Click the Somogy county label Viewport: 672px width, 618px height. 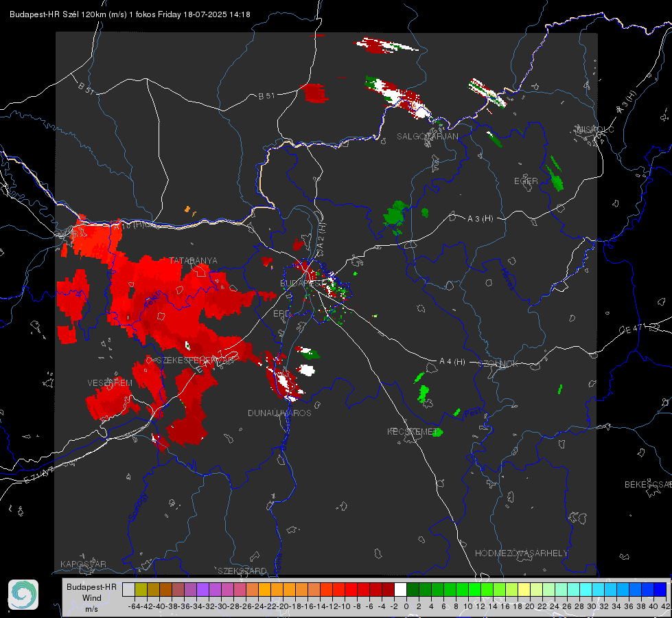click(x=137, y=507)
